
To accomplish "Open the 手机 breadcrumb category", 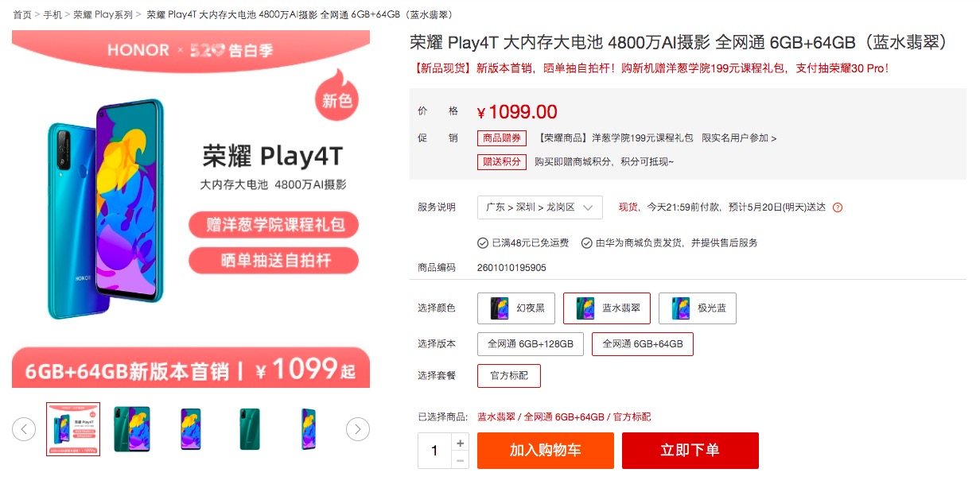I will [52, 15].
